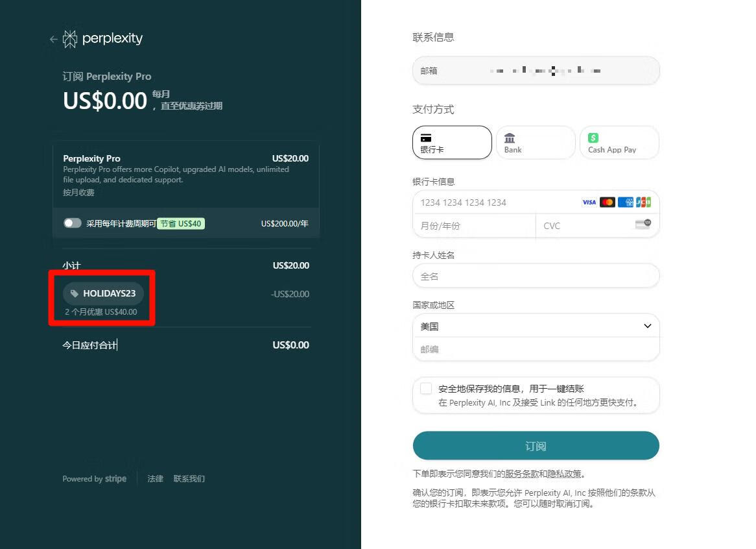Check the save my info with Link option

point(426,388)
